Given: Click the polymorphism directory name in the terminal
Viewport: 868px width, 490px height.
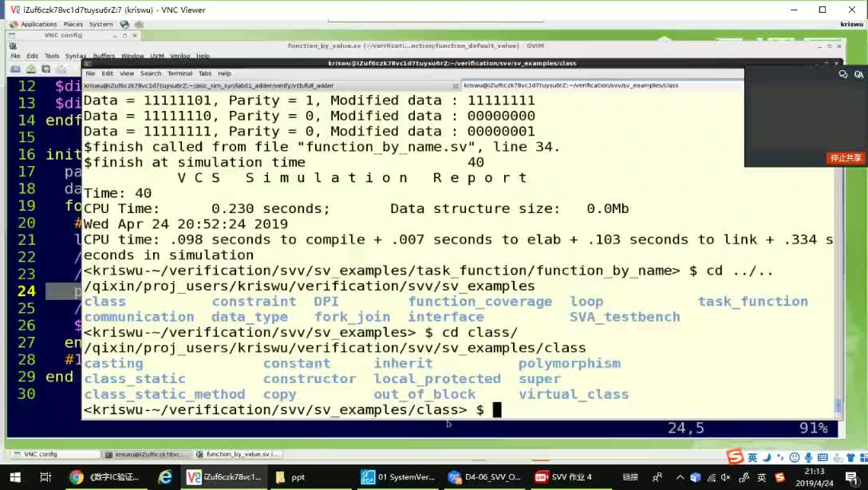Looking at the screenshot, I should click(569, 363).
